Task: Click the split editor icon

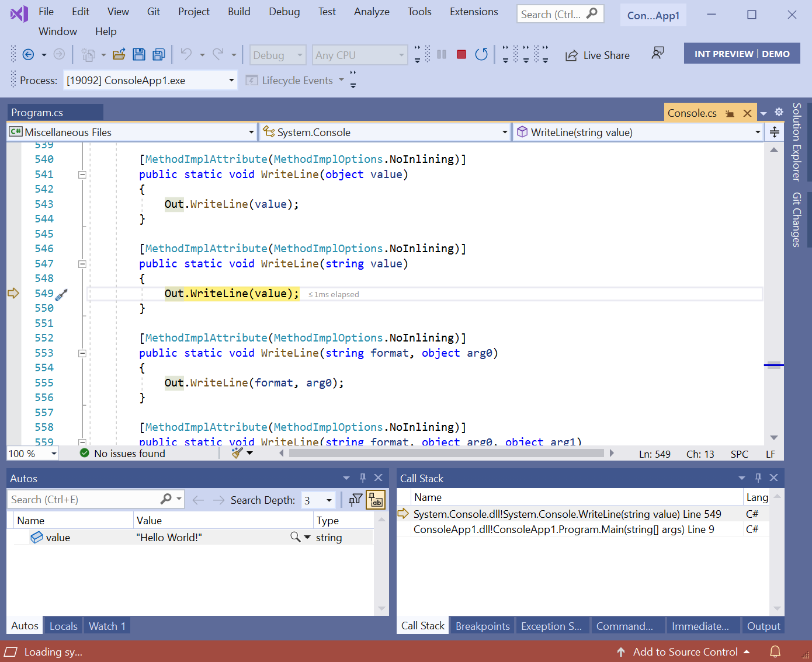Action: tap(775, 132)
